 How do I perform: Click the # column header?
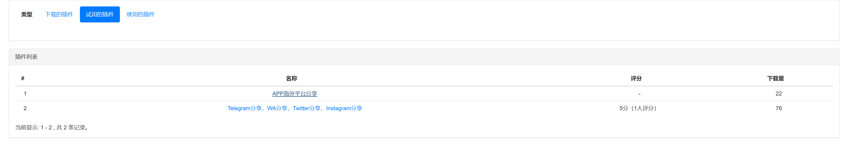click(x=23, y=78)
